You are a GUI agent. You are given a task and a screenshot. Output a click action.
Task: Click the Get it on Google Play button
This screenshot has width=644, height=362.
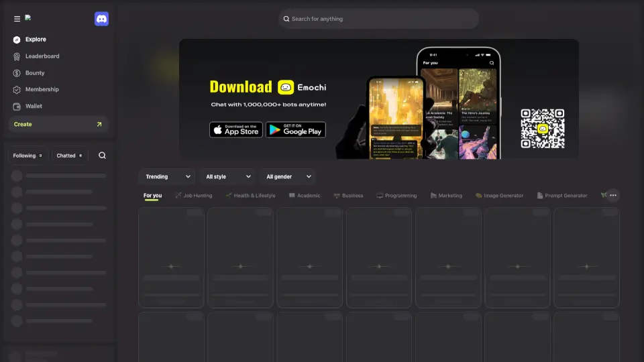(x=295, y=129)
